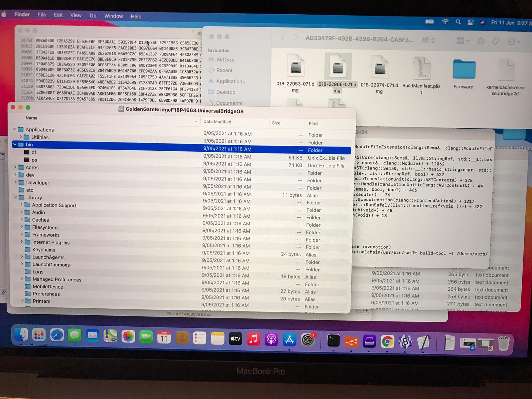
Task: Open the Mail app icon
Action: 92,336
